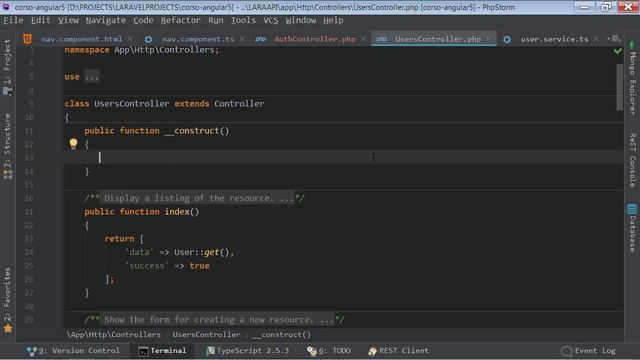
Task: Open the TODO tool window
Action: point(329,351)
